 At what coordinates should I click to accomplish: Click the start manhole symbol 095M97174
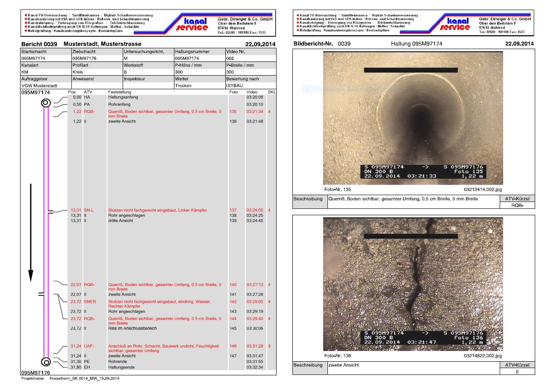click(46, 103)
